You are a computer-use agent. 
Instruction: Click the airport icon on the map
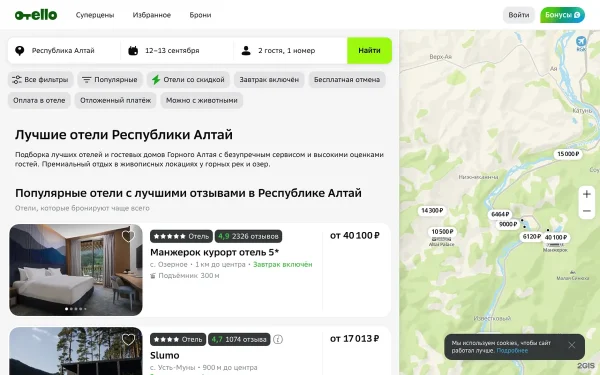coord(581,41)
